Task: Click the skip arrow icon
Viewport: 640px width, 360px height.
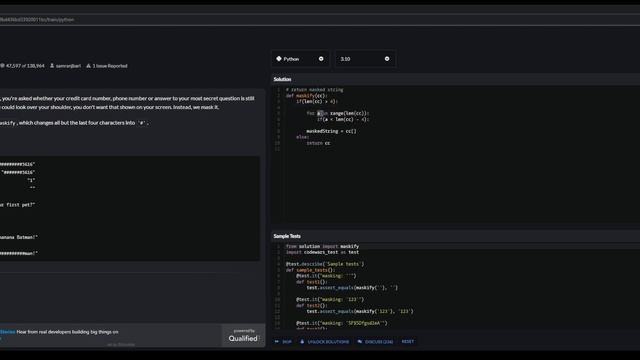Action: pyautogui.click(x=277, y=342)
